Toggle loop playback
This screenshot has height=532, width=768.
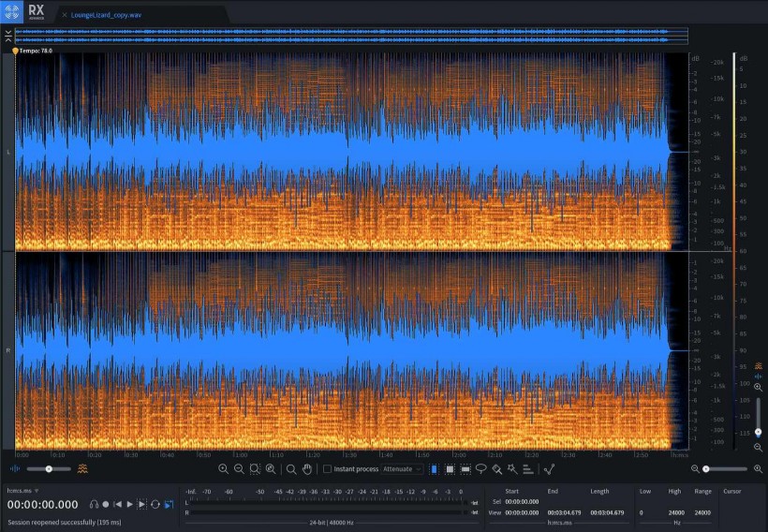pyautogui.click(x=155, y=504)
